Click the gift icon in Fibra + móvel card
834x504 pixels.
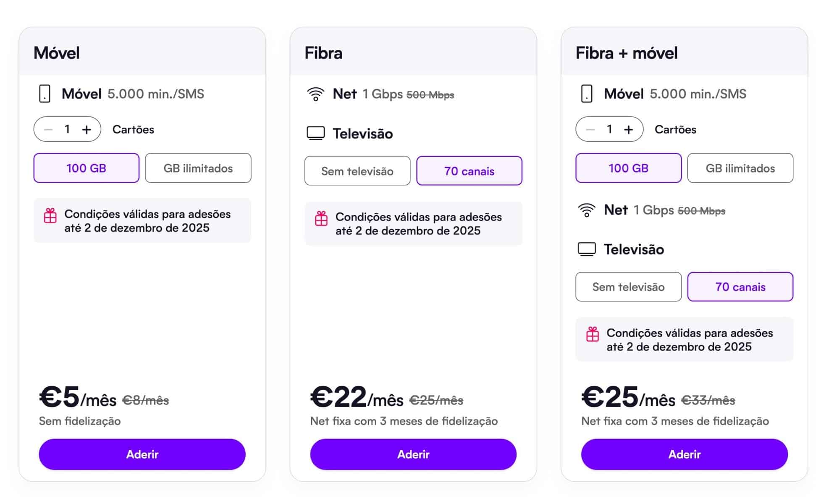pos(593,334)
